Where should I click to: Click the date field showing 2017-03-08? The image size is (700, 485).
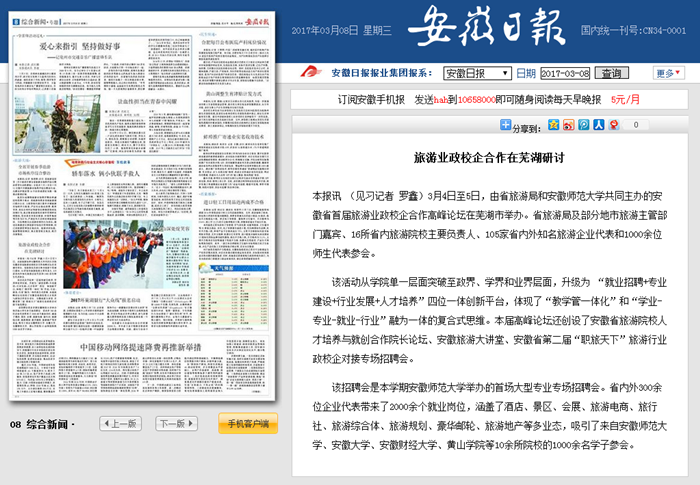click(x=565, y=73)
